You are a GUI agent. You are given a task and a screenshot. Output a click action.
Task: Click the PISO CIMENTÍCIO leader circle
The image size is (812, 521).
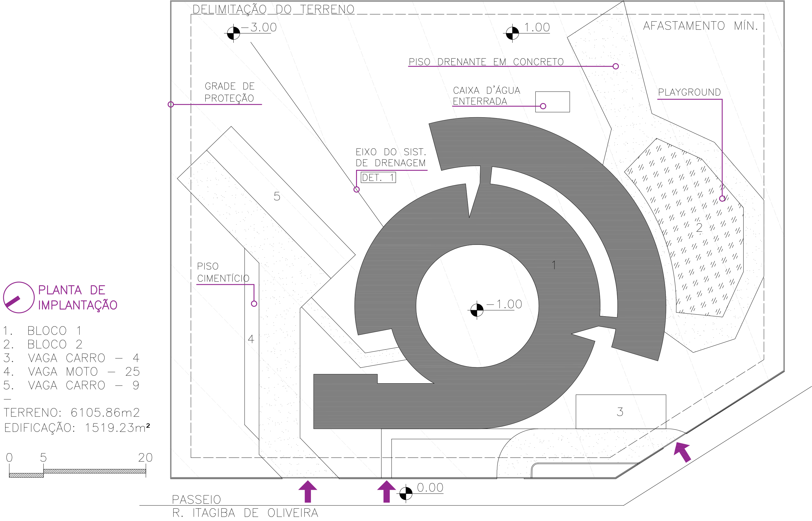coord(254,304)
